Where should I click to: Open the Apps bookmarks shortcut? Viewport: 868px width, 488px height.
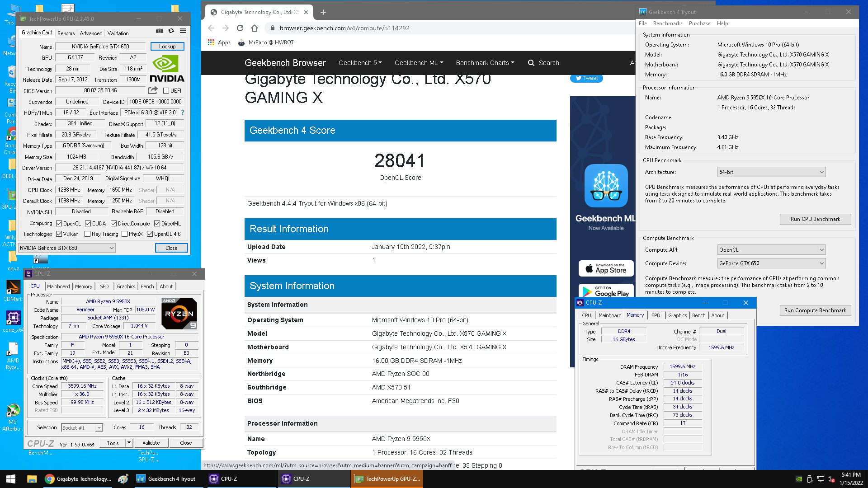click(219, 42)
